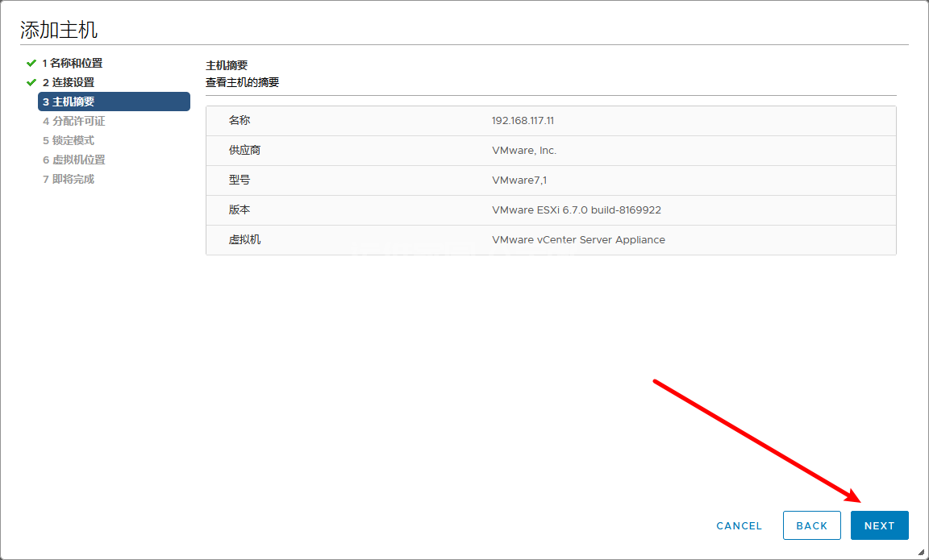Click the ESXi 6.7.0 build version text
Image resolution: width=929 pixels, height=560 pixels.
(576, 210)
